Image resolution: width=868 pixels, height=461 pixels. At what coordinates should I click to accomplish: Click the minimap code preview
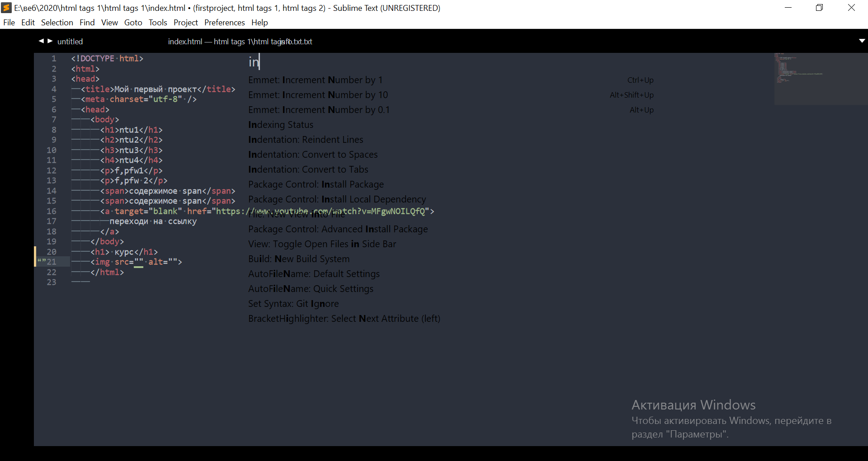coord(821,79)
